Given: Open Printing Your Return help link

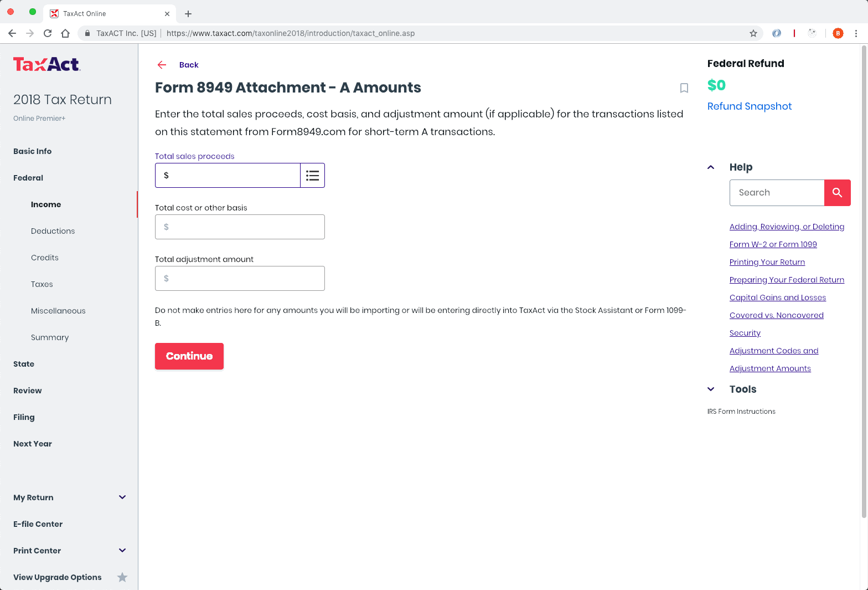Looking at the screenshot, I should (x=767, y=262).
